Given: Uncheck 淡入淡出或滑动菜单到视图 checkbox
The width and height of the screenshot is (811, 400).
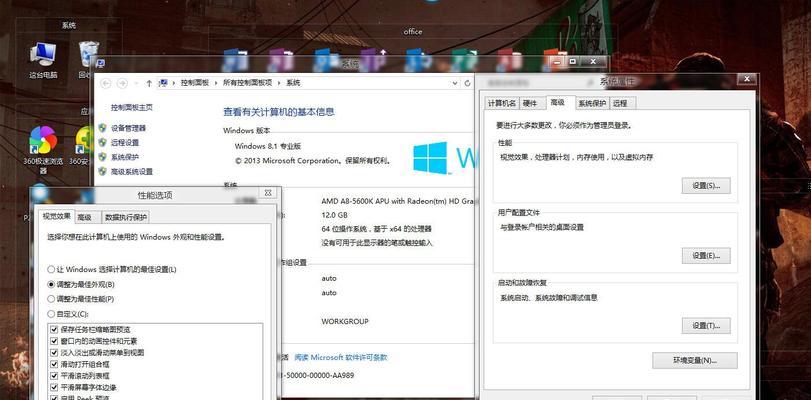Looking at the screenshot, I should pyautogui.click(x=54, y=352).
